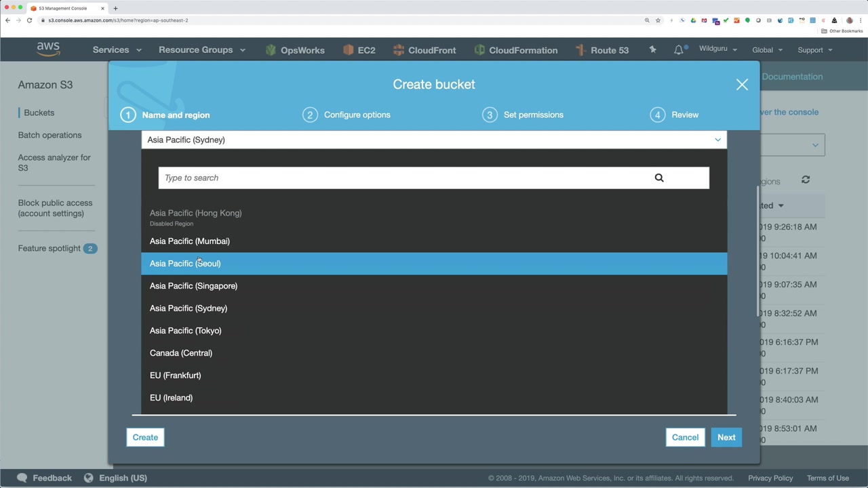
Task: Expand the Resource Groups menu
Action: pos(202,50)
